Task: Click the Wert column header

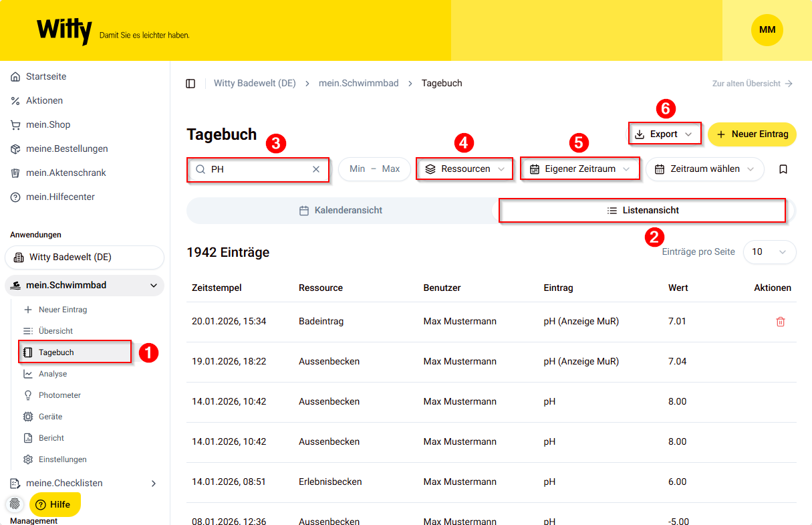Action: point(678,288)
